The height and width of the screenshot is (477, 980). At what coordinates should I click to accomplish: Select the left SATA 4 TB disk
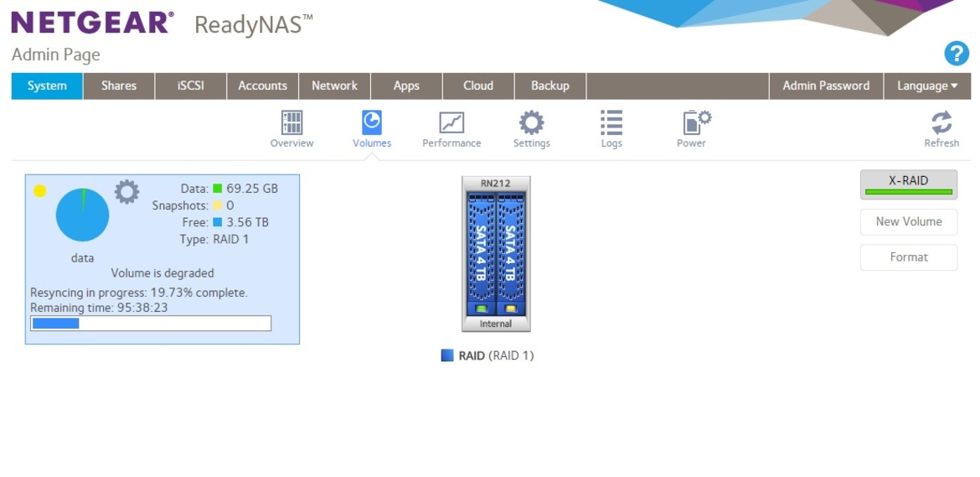point(481,252)
